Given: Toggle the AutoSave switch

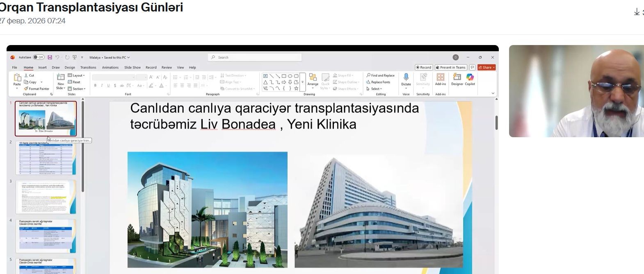Looking at the screenshot, I should point(39,57).
